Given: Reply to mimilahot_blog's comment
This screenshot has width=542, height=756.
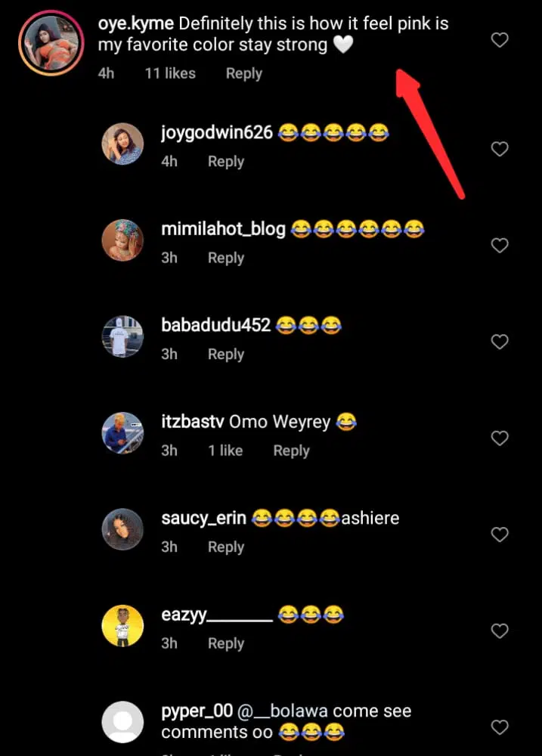Looking at the screenshot, I should pyautogui.click(x=226, y=258).
